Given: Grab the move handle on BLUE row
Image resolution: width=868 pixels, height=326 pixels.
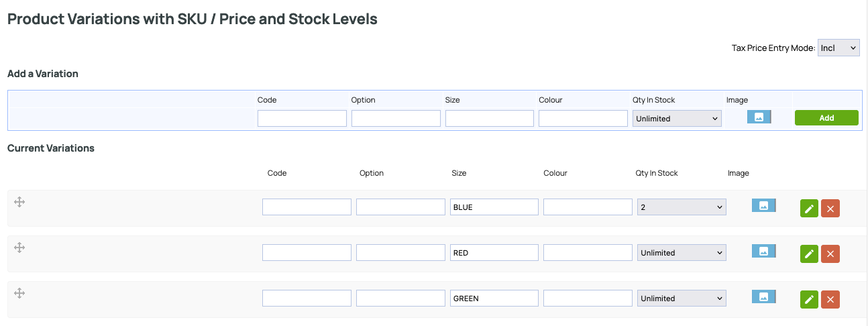Looking at the screenshot, I should (19, 202).
